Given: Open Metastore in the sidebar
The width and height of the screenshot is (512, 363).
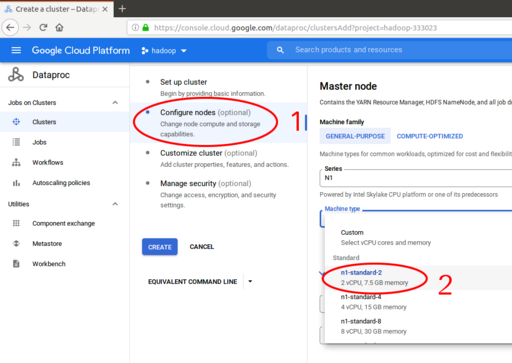Looking at the screenshot, I should tap(64, 243).
